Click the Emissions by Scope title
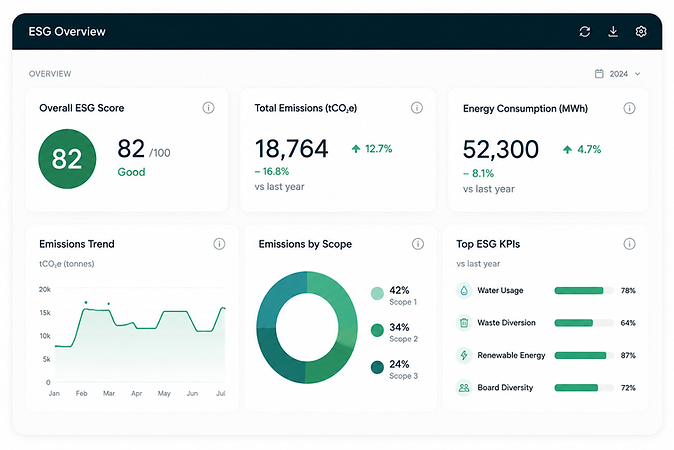 305,244
